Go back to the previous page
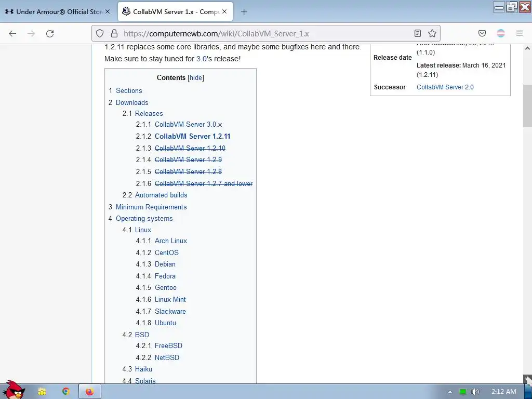This screenshot has height=399, width=532. [12, 33]
